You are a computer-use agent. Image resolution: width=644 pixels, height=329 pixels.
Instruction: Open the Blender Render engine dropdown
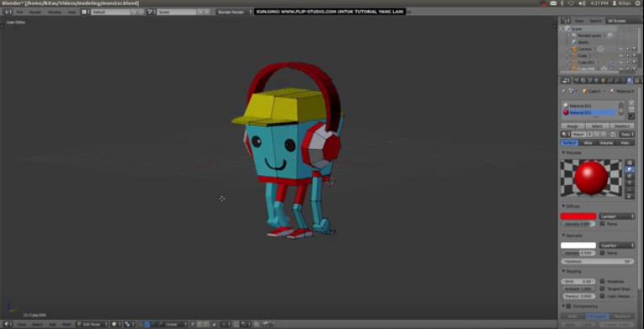click(x=234, y=12)
